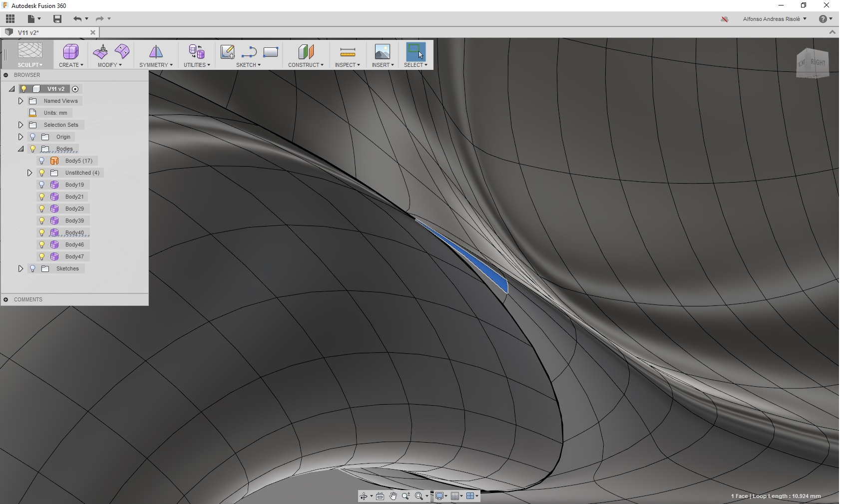Toggle visibility of Body19

(x=41, y=184)
